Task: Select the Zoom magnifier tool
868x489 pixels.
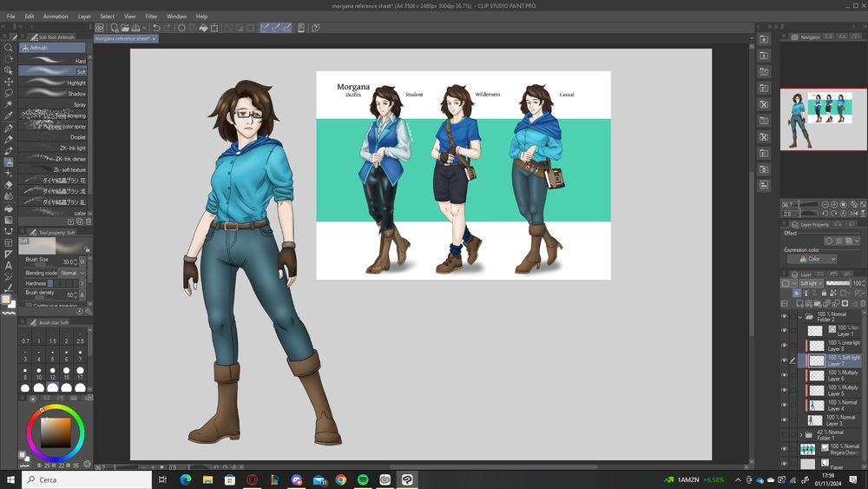Action: [x=9, y=48]
